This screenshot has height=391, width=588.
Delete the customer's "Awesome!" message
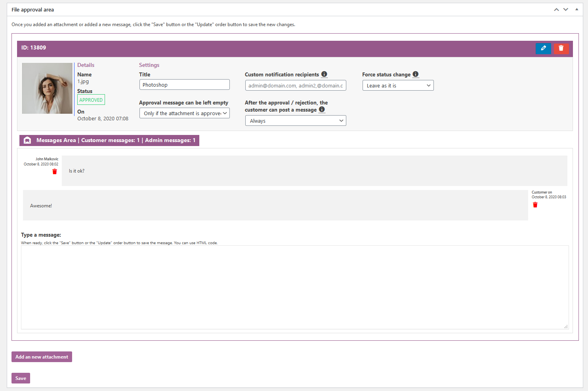pyautogui.click(x=535, y=205)
